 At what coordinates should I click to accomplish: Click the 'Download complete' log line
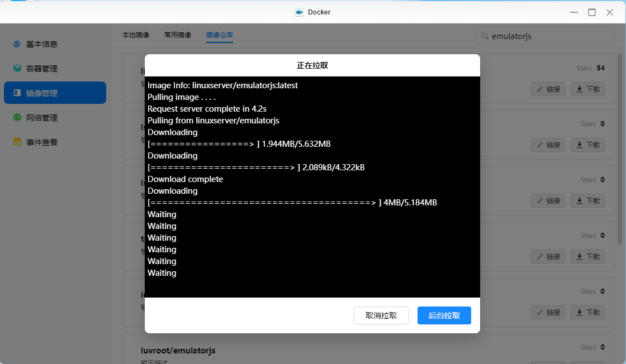(x=185, y=179)
